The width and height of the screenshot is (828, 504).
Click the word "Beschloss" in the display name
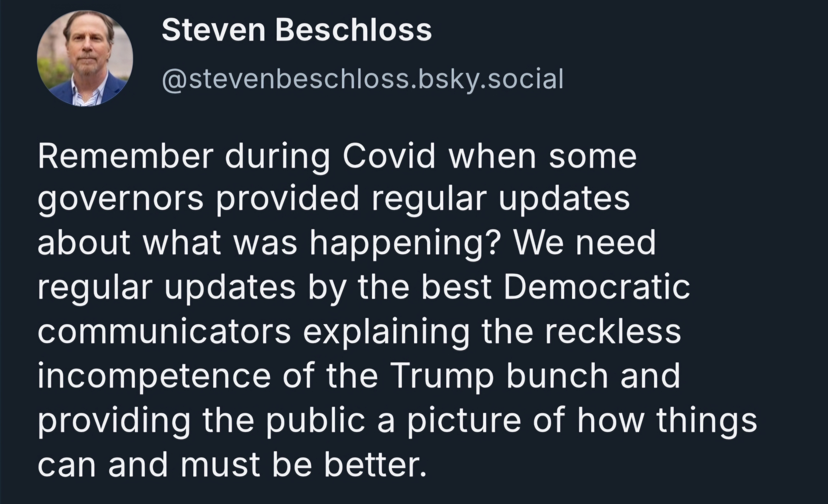coord(354,30)
